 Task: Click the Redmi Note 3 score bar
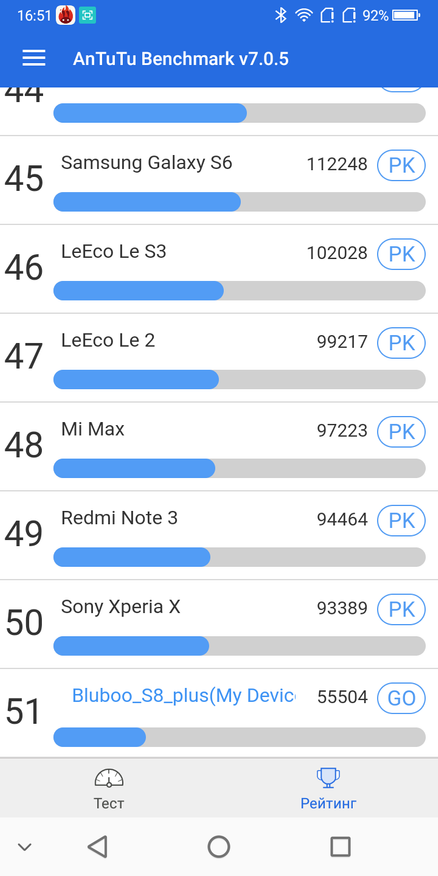click(x=239, y=557)
